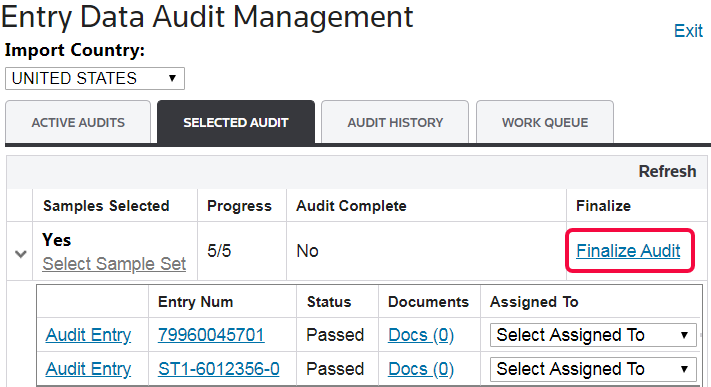Open Audit Entry for 79960045701

(x=88, y=335)
